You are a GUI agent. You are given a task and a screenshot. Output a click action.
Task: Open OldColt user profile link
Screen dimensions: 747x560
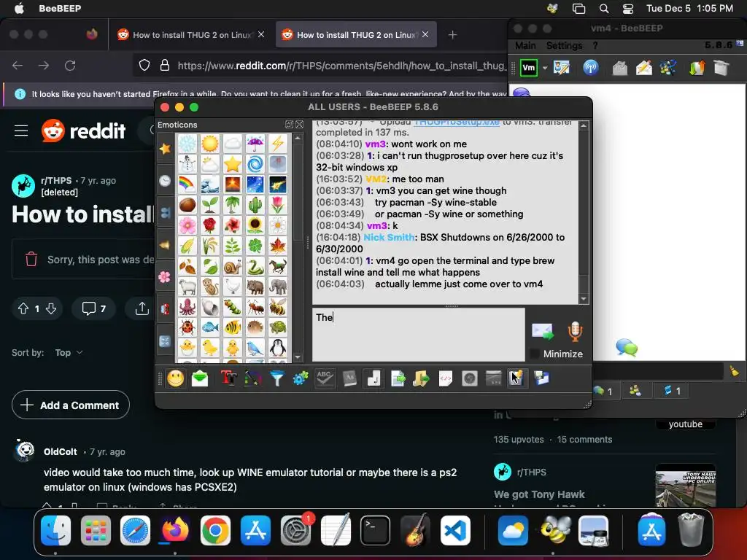[60, 452]
